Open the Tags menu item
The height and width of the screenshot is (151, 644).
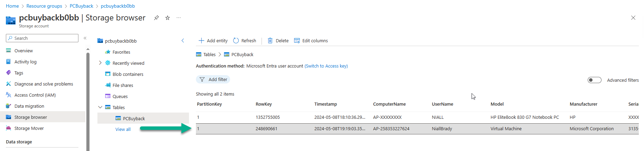click(19, 73)
